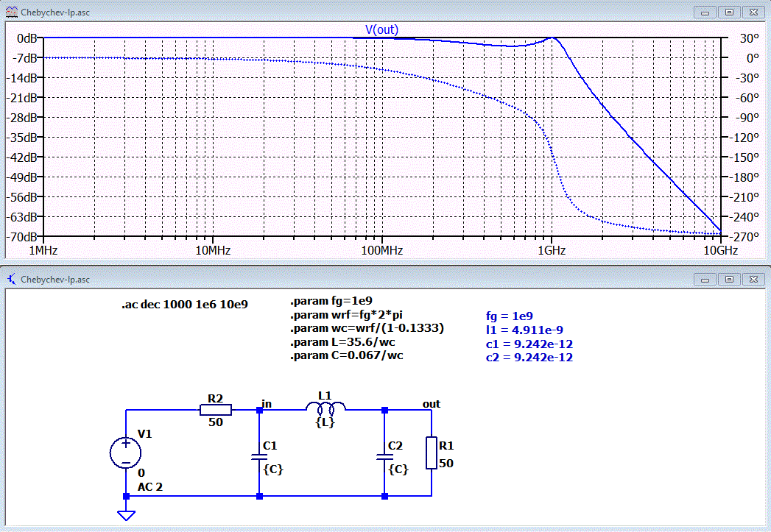Click the waveform window's Chebychev-lp.asc icon

11,12
